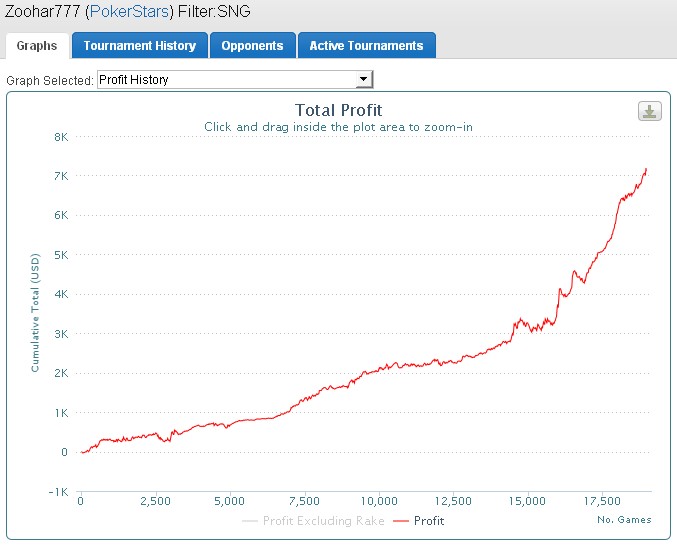677x545 pixels.
Task: Open the Graph Selected dropdown arrow
Action: [364, 79]
